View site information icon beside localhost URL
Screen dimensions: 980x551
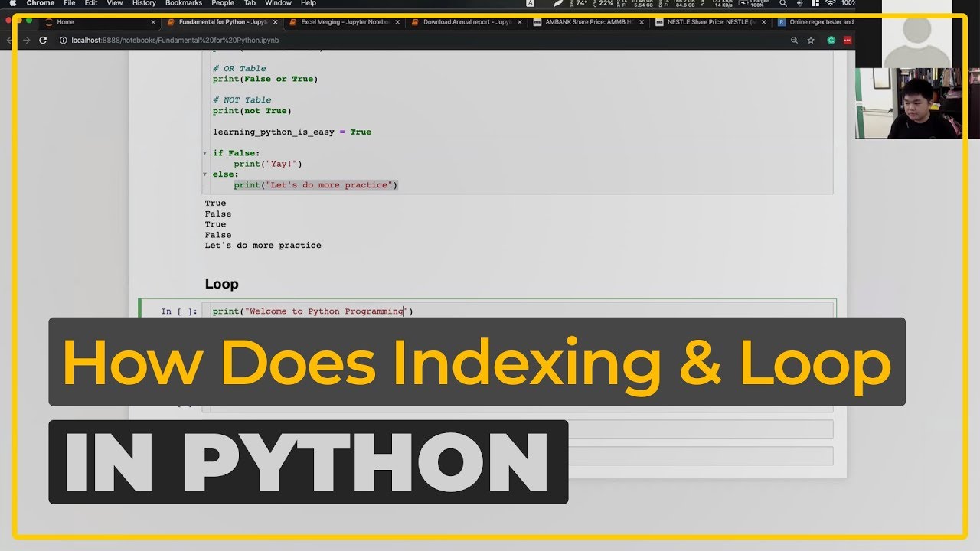coord(64,40)
